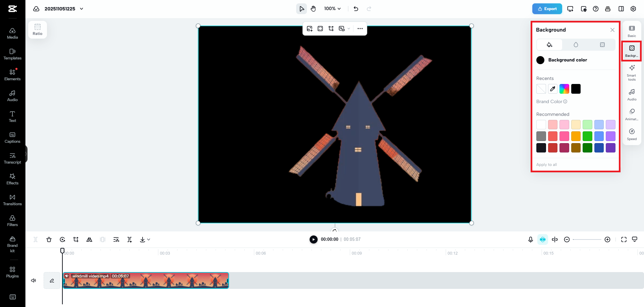Click the 00:06 mark on timeline ruler

pyautogui.click(x=261, y=253)
